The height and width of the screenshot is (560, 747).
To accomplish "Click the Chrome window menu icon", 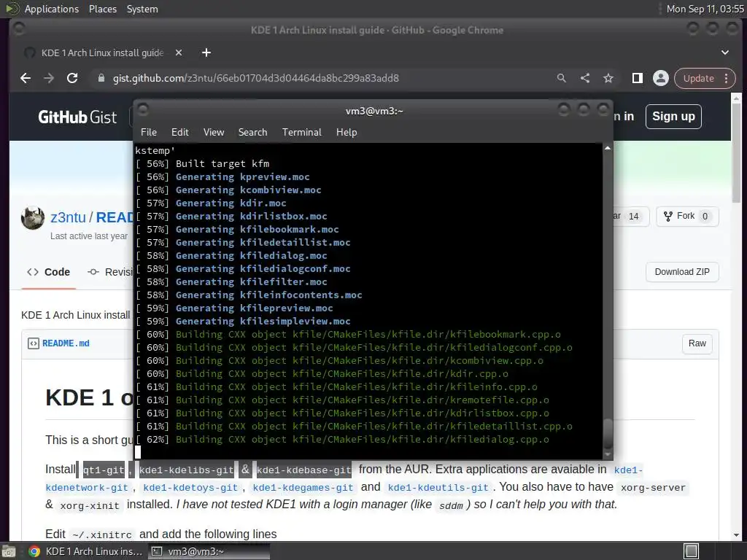I will click(18, 29).
